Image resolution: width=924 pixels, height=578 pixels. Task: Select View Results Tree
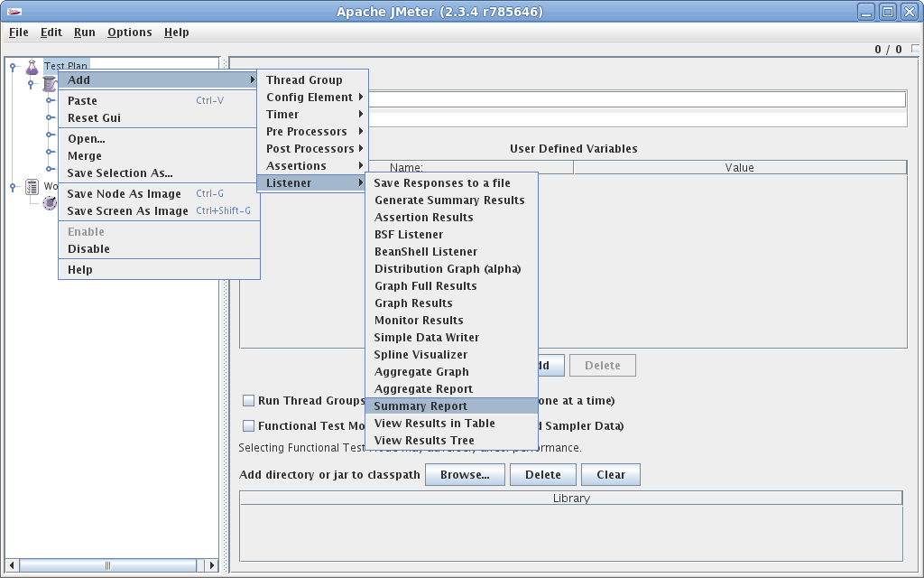[x=451, y=440]
